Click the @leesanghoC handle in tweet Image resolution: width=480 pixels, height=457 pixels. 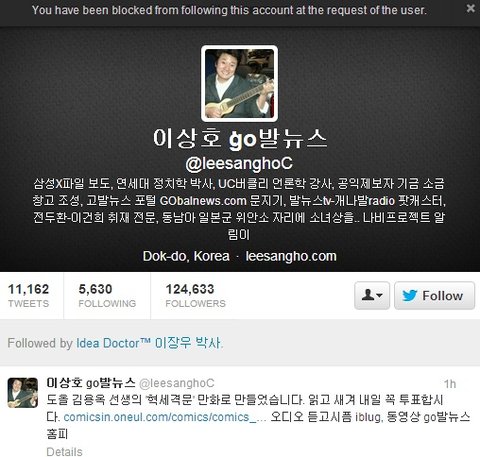click(176, 383)
